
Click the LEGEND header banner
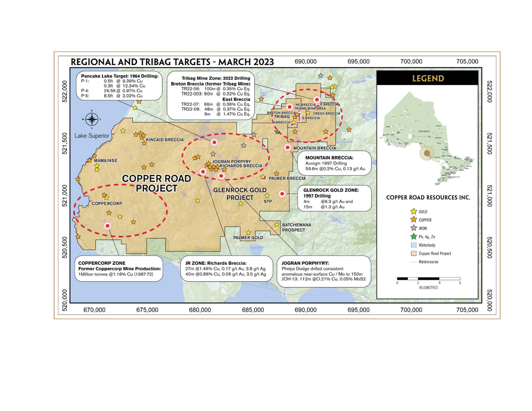coord(428,78)
